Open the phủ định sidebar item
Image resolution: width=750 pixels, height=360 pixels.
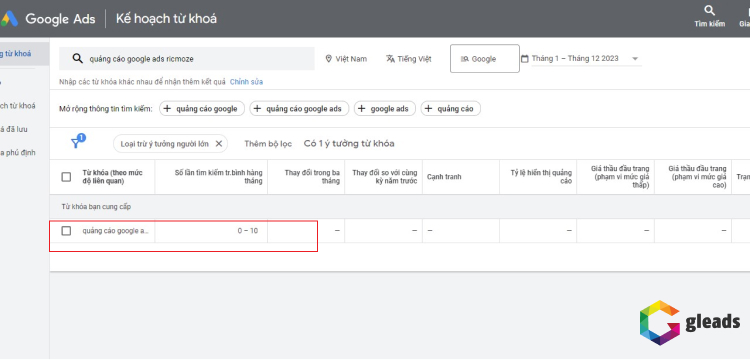point(18,153)
